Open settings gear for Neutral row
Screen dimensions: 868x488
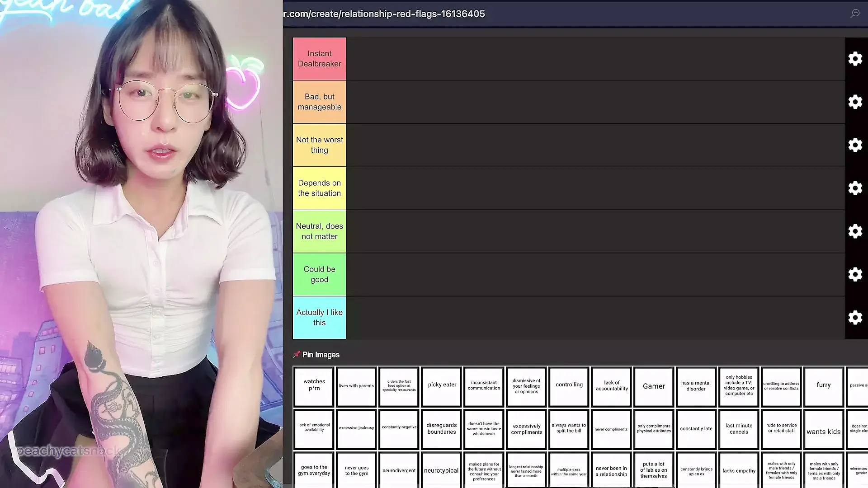855,231
